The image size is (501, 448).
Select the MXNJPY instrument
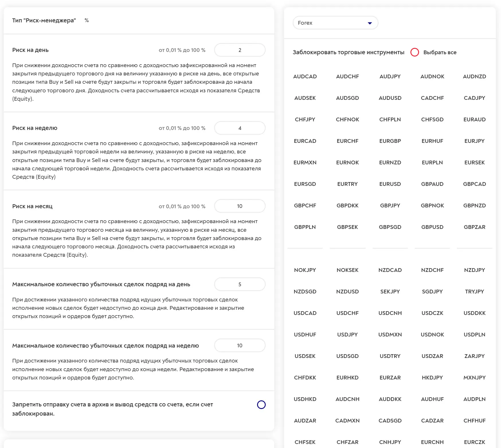(475, 377)
